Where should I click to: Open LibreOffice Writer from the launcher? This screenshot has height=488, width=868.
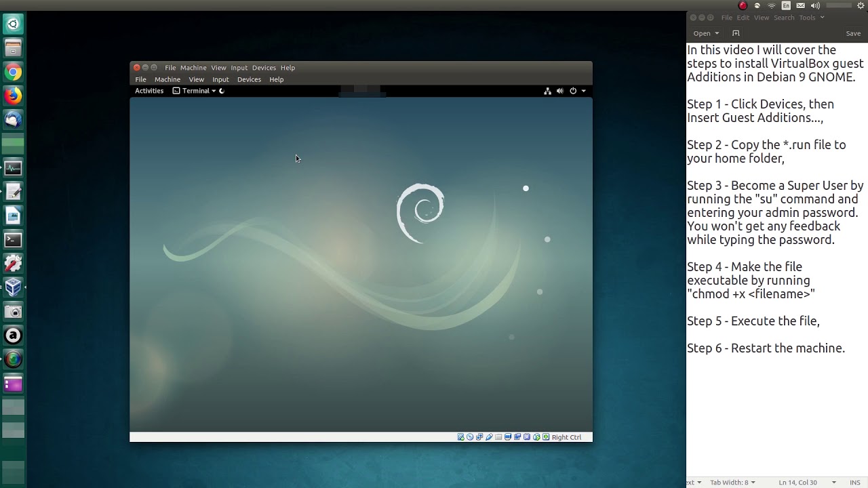(x=13, y=216)
